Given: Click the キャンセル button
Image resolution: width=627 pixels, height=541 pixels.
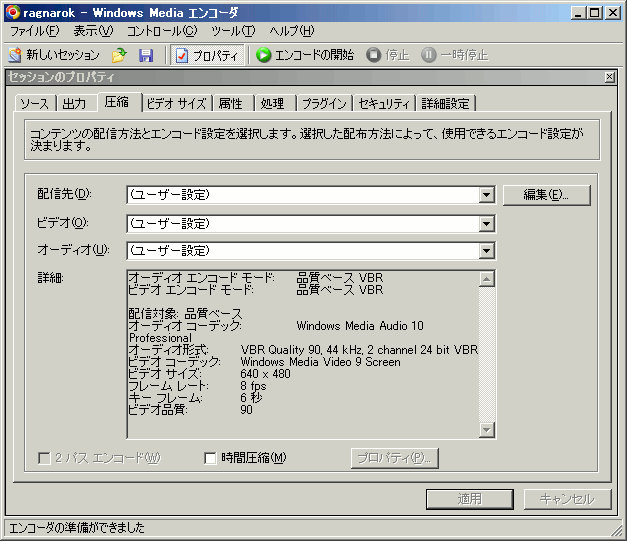Looking at the screenshot, I should point(567,499).
